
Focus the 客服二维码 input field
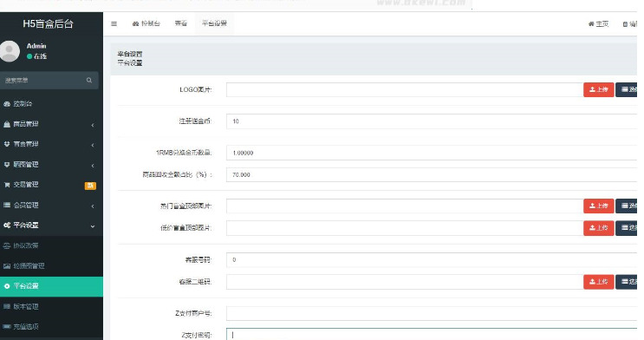pyautogui.click(x=405, y=282)
